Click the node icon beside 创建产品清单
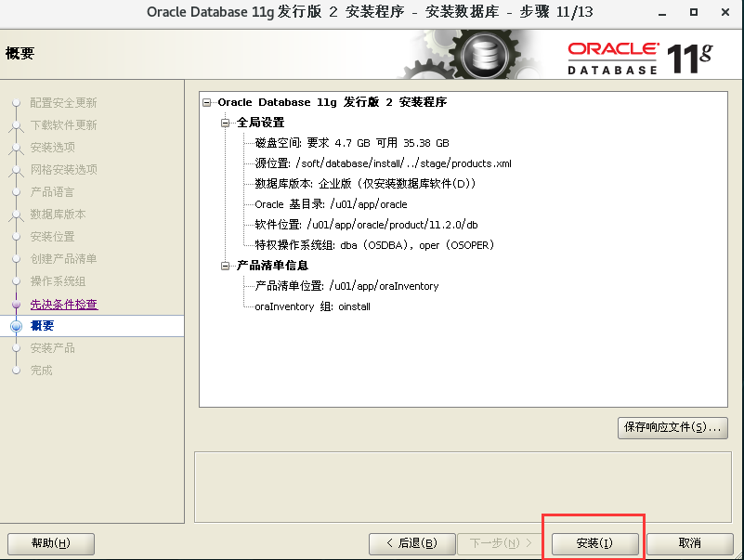The height and width of the screenshot is (560, 744). [x=16, y=258]
